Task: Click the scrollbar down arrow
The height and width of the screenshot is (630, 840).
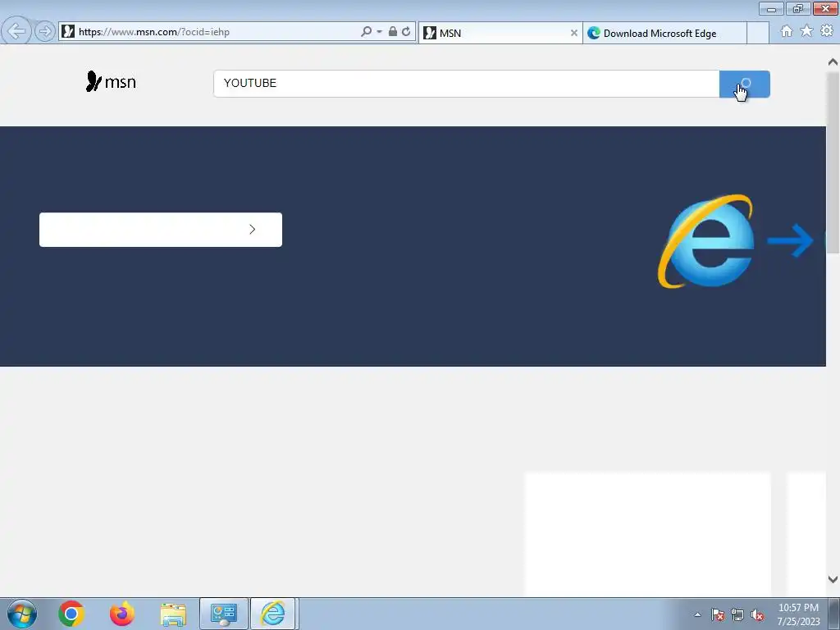Action: (833, 579)
